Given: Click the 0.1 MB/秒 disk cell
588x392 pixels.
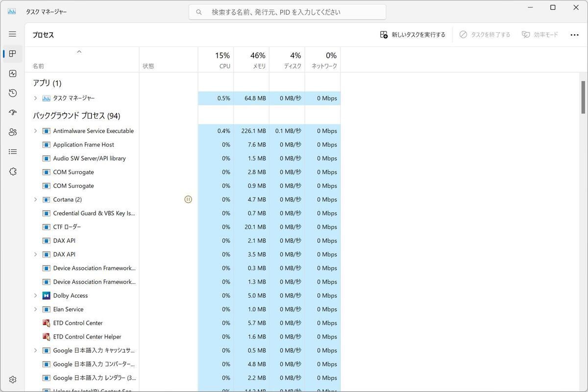Looking at the screenshot, I should [287, 131].
